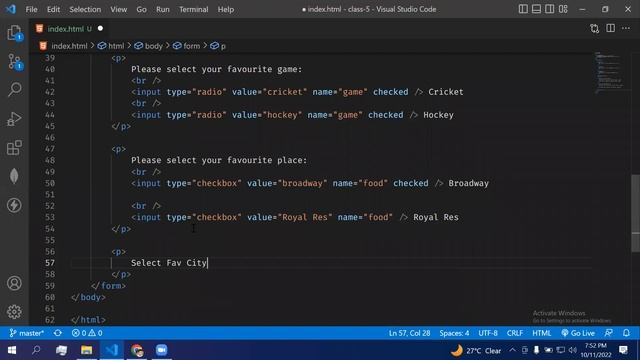The width and height of the screenshot is (640, 360).
Task: Toggle the Primary Side Bar layout icon
Action: click(x=523, y=9)
